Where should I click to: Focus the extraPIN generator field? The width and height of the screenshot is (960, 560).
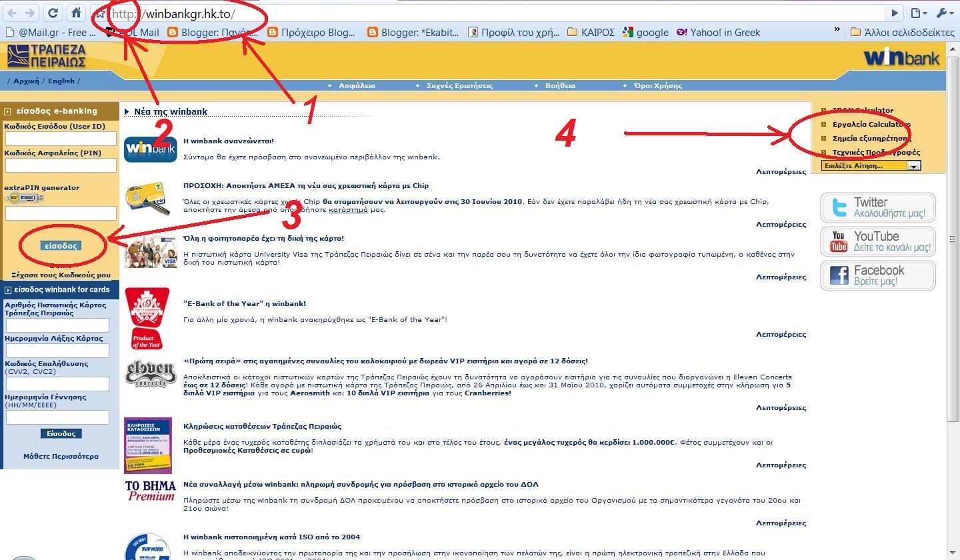[61, 213]
